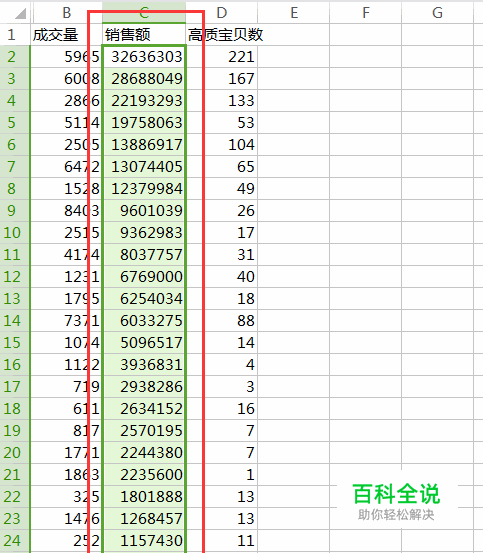Select cell with value 104
Image resolution: width=483 pixels, height=553 pixels.
click(x=222, y=145)
